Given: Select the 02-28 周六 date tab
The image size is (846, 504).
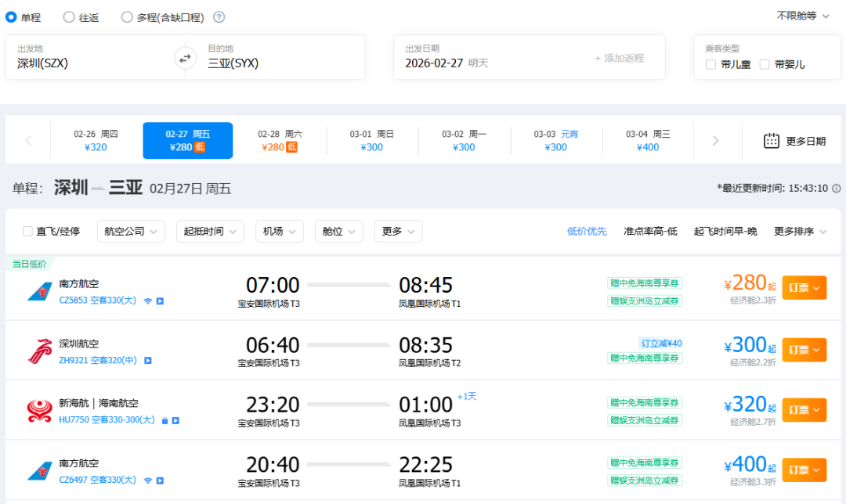Looking at the screenshot, I should coord(280,141).
